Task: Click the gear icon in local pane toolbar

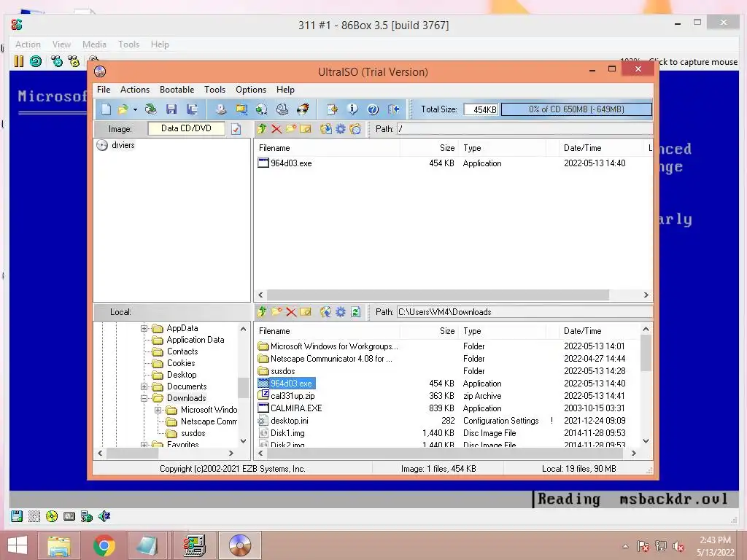Action: [x=341, y=312]
